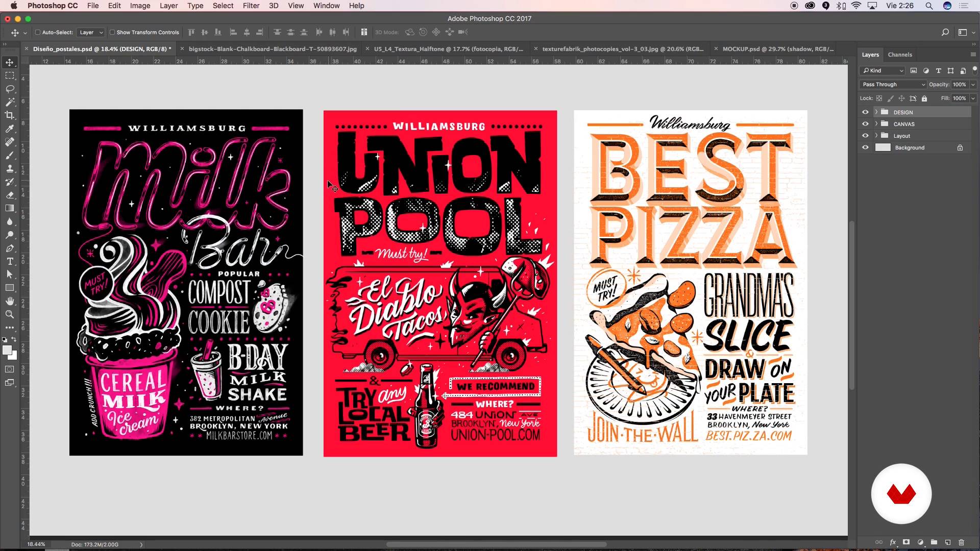Viewport: 980px width, 551px height.
Task: Expand the Layout layer group
Action: pos(876,136)
